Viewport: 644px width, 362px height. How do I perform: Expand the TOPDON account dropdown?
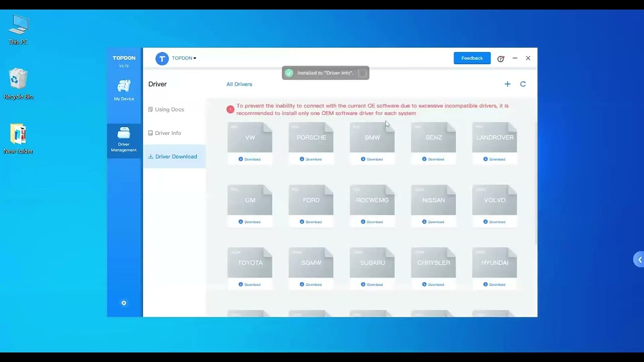pyautogui.click(x=184, y=58)
